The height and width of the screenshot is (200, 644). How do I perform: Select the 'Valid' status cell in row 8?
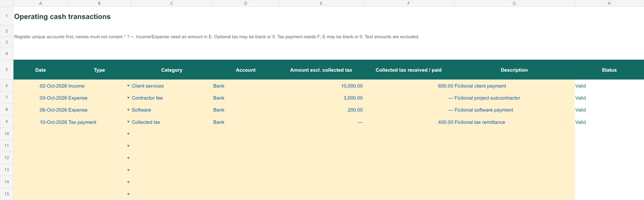609,110
